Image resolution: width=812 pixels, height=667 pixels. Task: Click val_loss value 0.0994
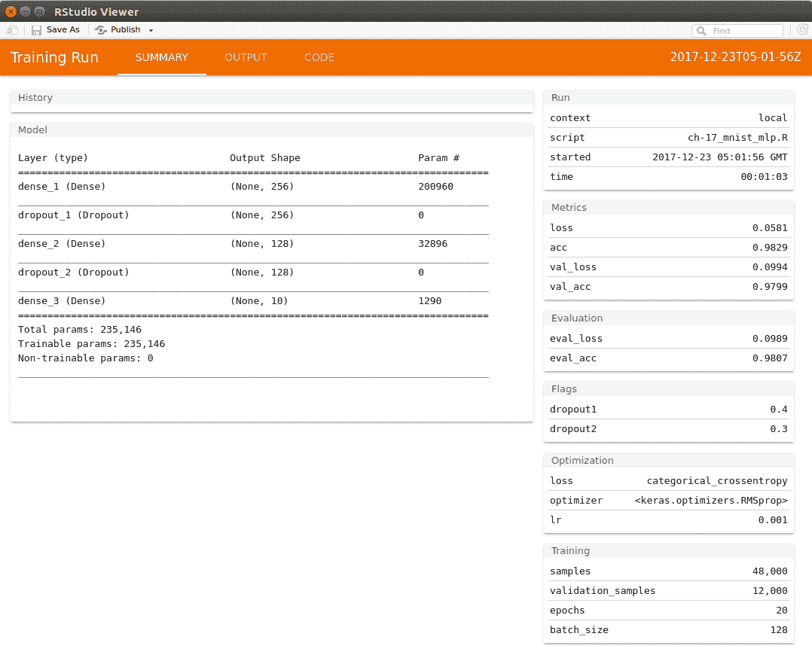(770, 267)
